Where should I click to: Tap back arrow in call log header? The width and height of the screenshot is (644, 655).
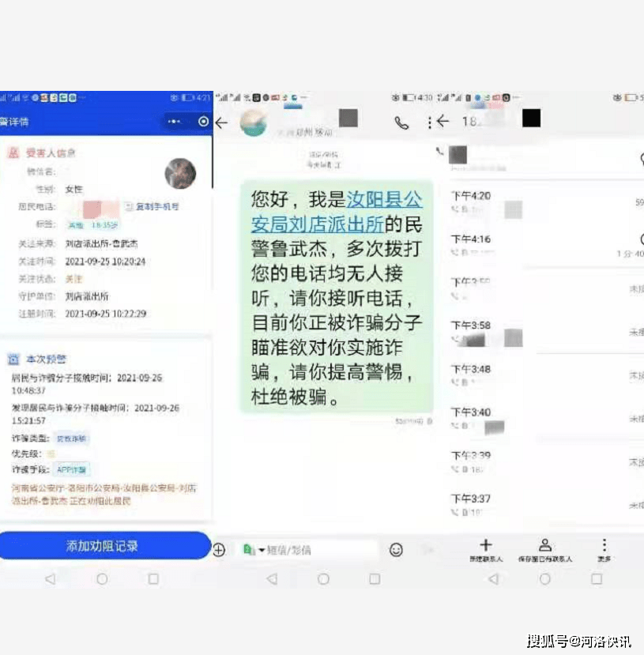pyautogui.click(x=443, y=122)
